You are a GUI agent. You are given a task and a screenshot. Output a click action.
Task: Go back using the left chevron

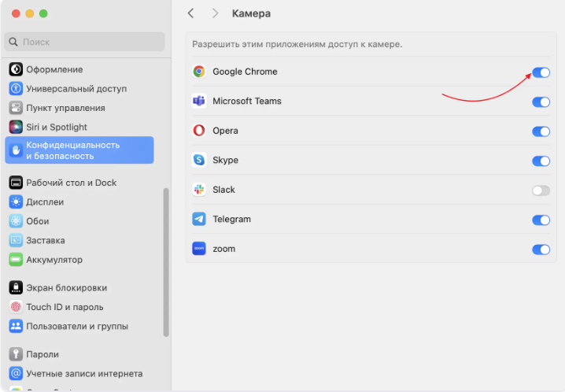tap(191, 13)
